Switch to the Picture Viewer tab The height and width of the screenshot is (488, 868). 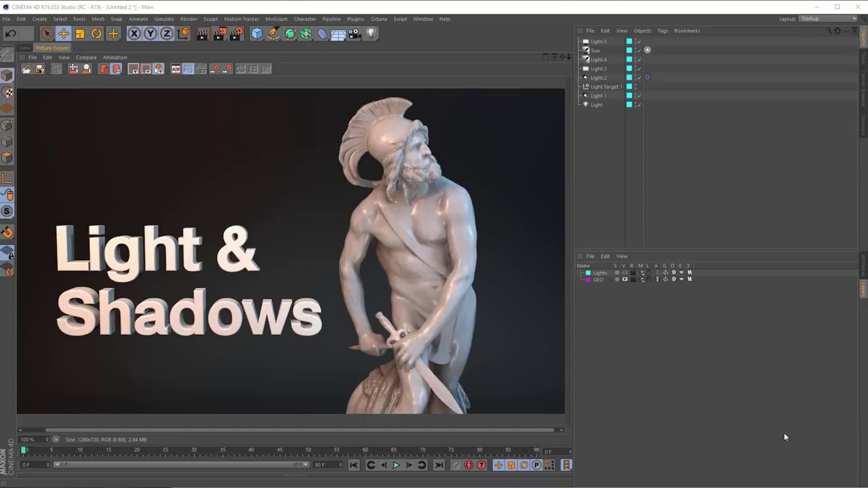tap(52, 48)
